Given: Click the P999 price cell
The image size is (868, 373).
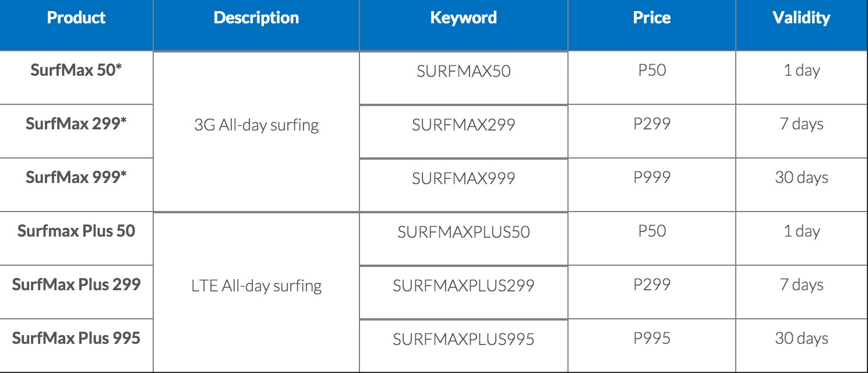Looking at the screenshot, I should [652, 178].
